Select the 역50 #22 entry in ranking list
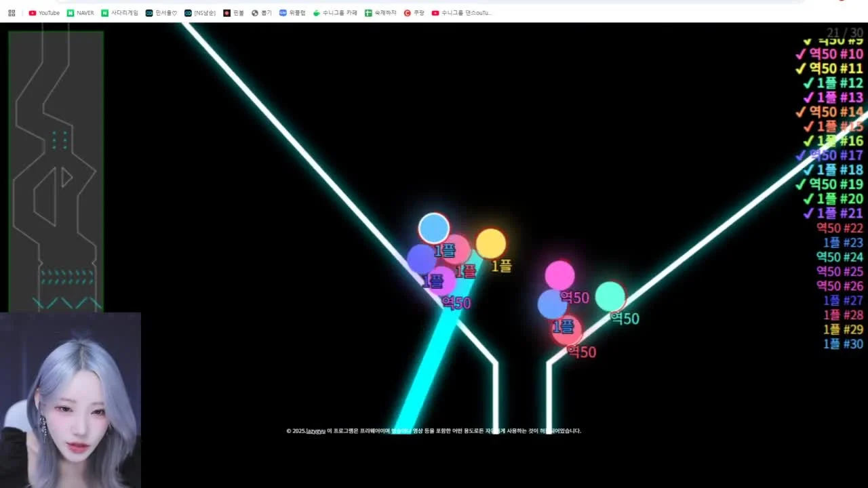 tap(840, 228)
